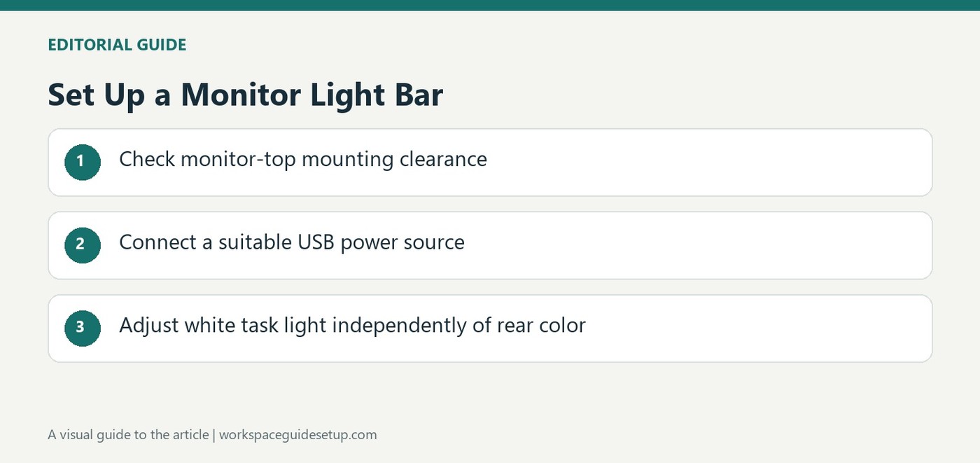Click the vertical bar separator in footer
This screenshot has height=463, width=980.
(x=214, y=435)
